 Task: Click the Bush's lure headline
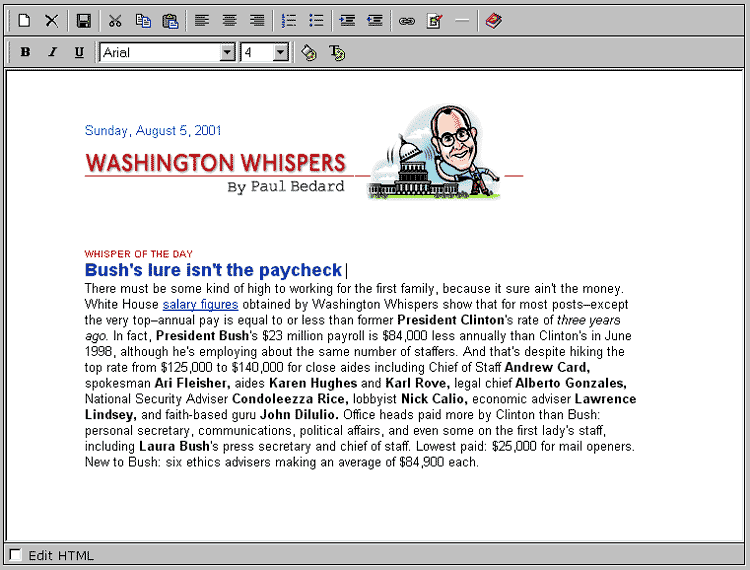pos(213,270)
